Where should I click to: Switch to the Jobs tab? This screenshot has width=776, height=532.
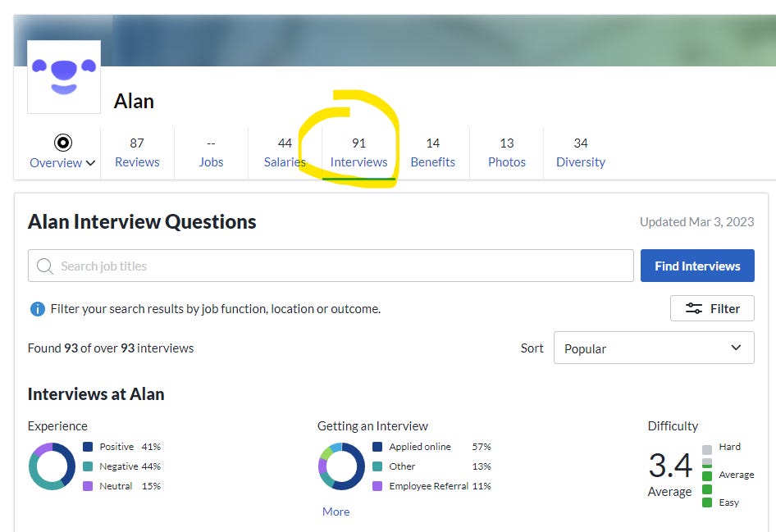coord(211,152)
